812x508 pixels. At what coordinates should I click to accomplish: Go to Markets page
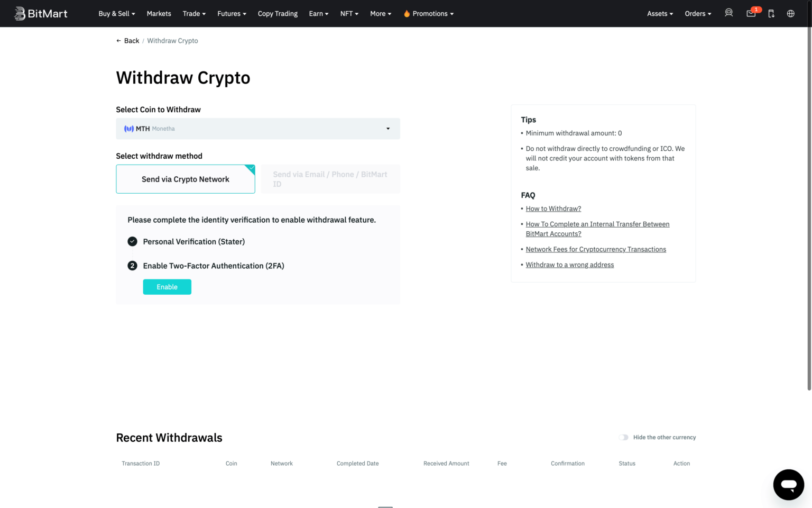click(x=159, y=14)
